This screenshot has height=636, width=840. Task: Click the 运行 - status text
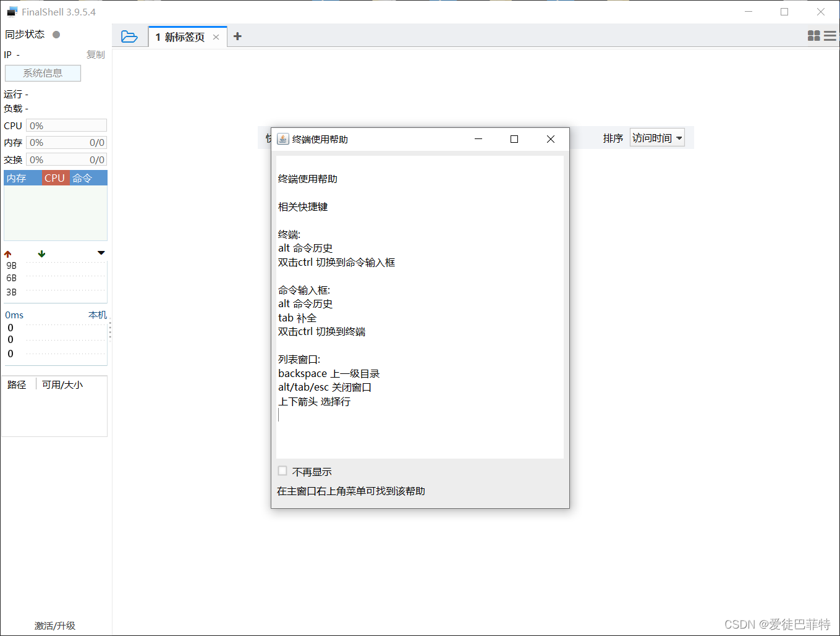[16, 94]
